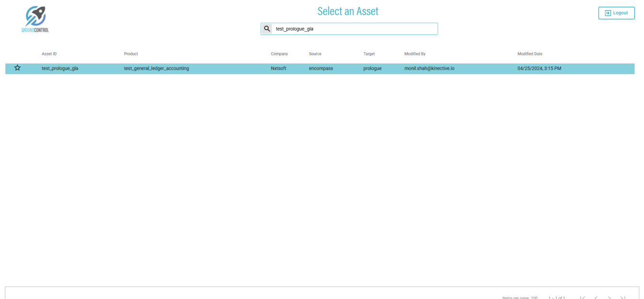Image resolution: width=644 pixels, height=299 pixels.
Task: Click the Nxtsoft company cell
Action: point(278,68)
